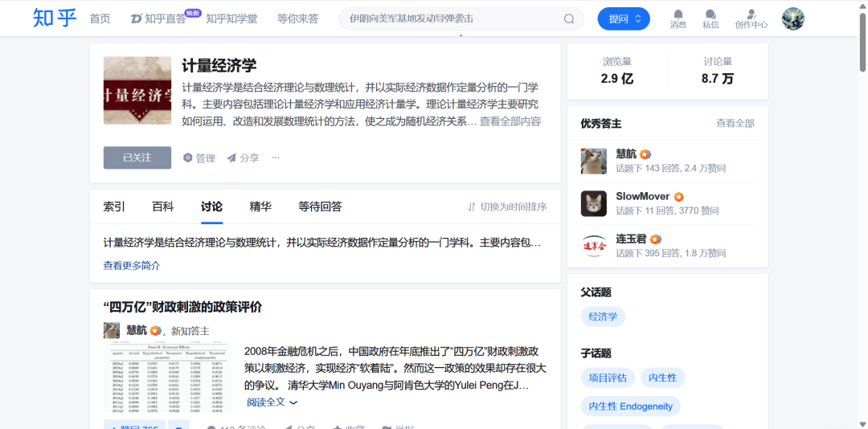Click the Zhihu logo
The width and height of the screenshot is (868, 429).
coord(55,18)
